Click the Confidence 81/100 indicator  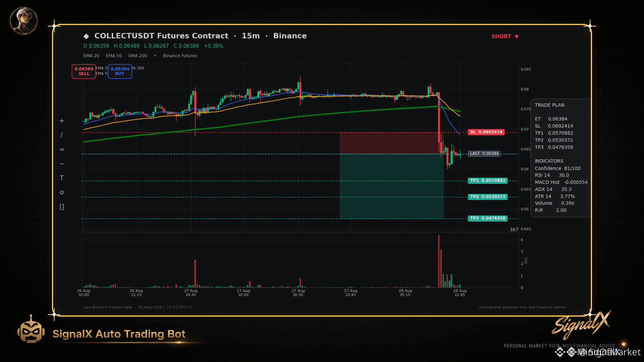pyautogui.click(x=558, y=168)
